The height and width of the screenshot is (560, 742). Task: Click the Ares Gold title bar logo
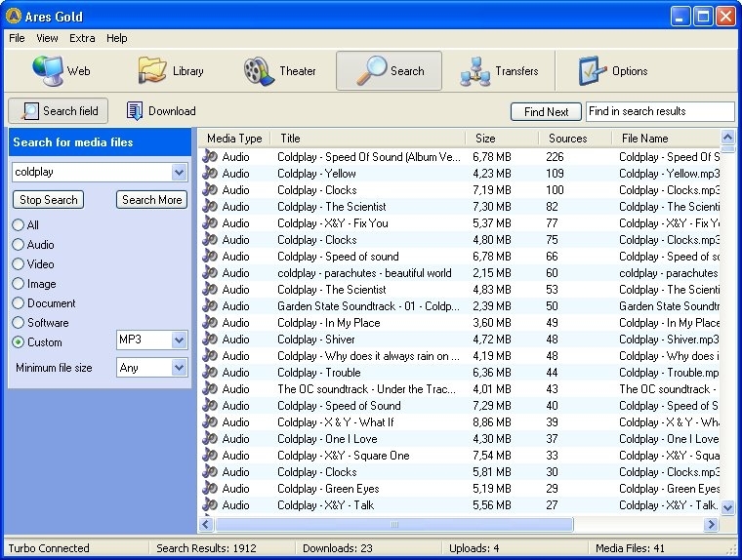14,16
